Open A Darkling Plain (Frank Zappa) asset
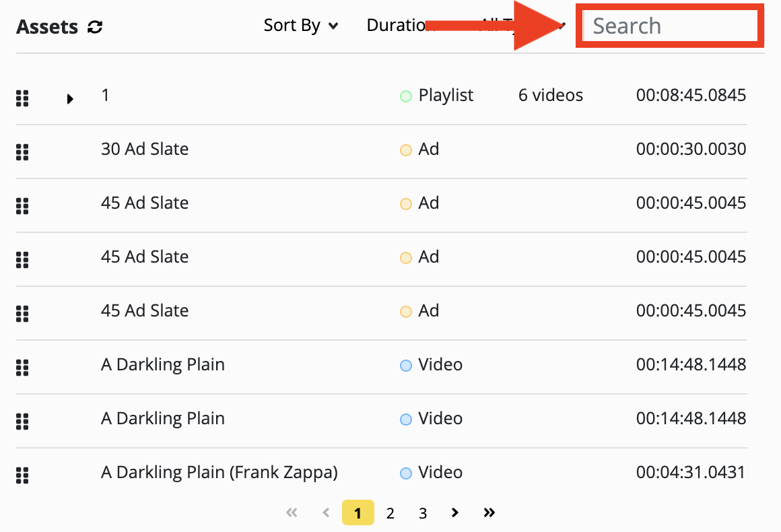This screenshot has height=532, width=781. click(x=219, y=472)
